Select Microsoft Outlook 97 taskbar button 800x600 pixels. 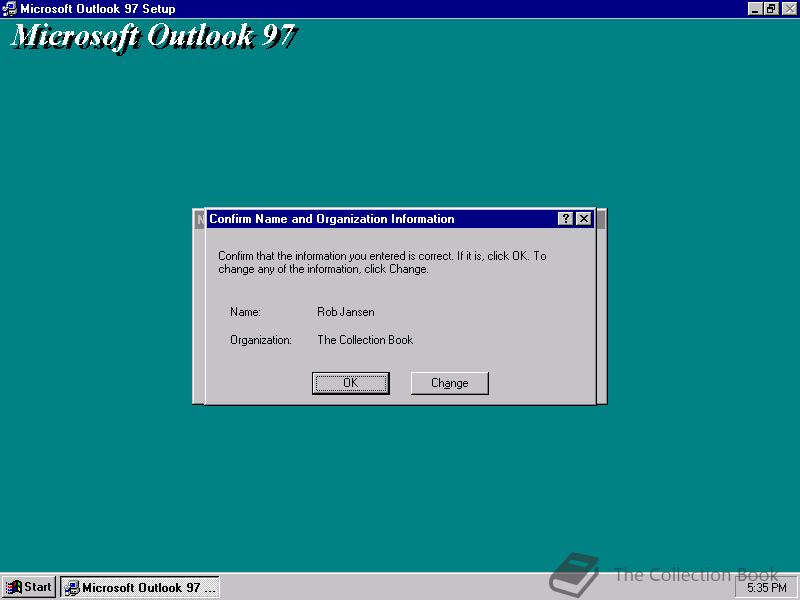click(140, 587)
